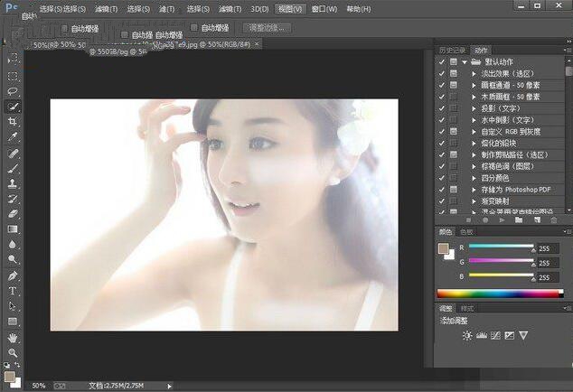The height and width of the screenshot is (392, 573).
Task: Collapse the 默认动作 folder
Action: (x=465, y=62)
